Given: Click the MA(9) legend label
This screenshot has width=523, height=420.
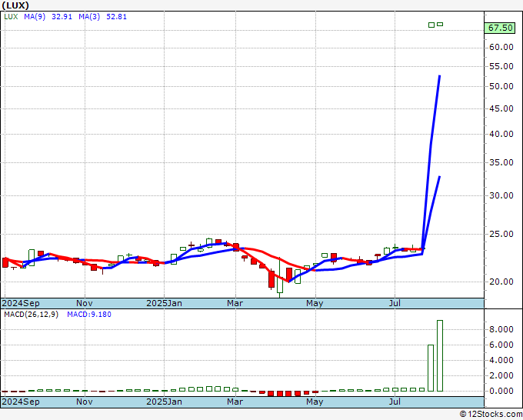Looking at the screenshot, I should (35, 17).
